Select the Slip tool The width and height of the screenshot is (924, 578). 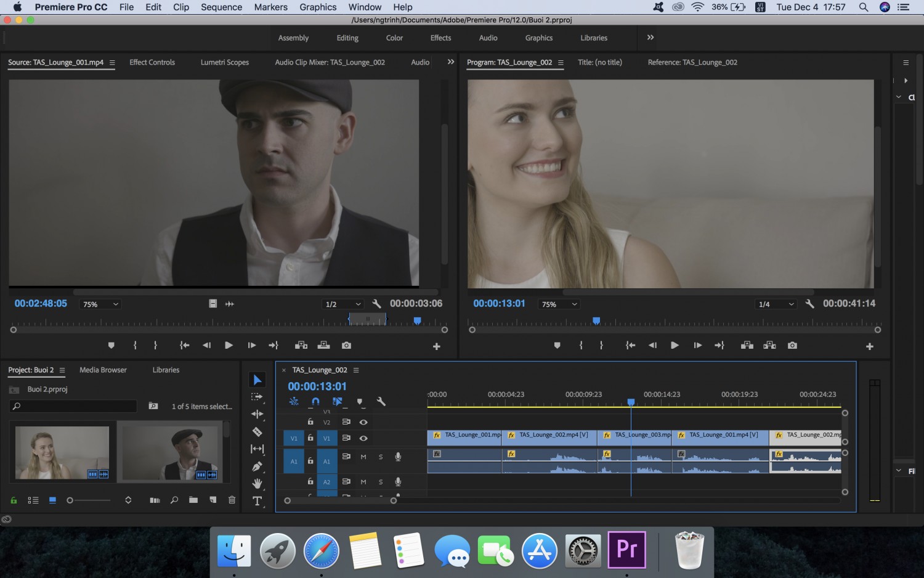pyautogui.click(x=257, y=449)
